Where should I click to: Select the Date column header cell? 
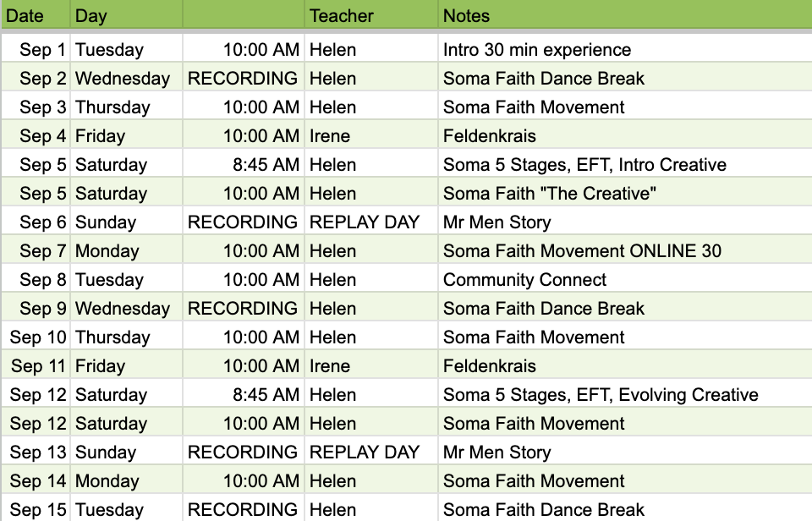pos(36,15)
